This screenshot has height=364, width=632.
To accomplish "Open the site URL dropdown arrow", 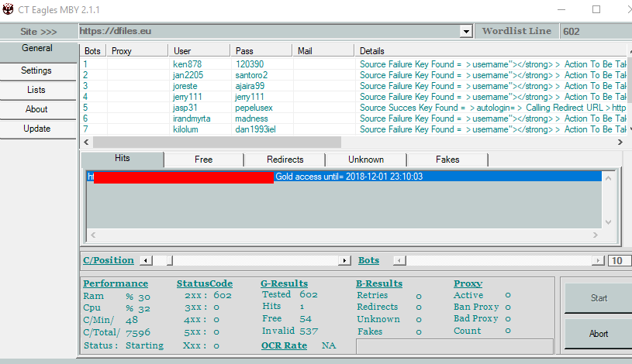I will click(466, 31).
